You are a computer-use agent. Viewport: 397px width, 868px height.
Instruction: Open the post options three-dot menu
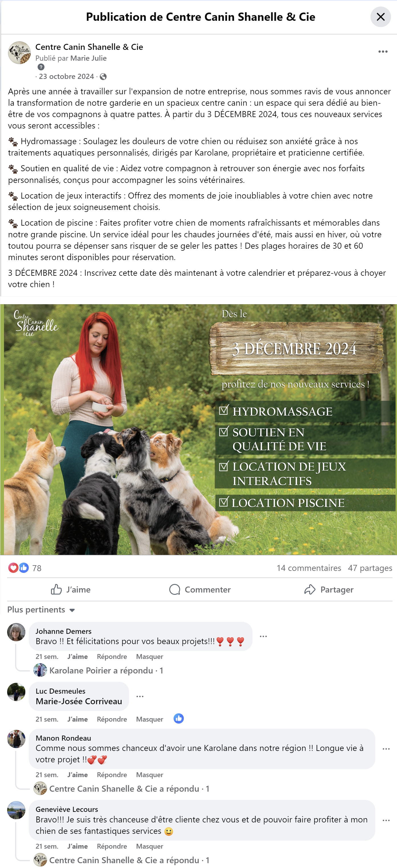[x=382, y=52]
